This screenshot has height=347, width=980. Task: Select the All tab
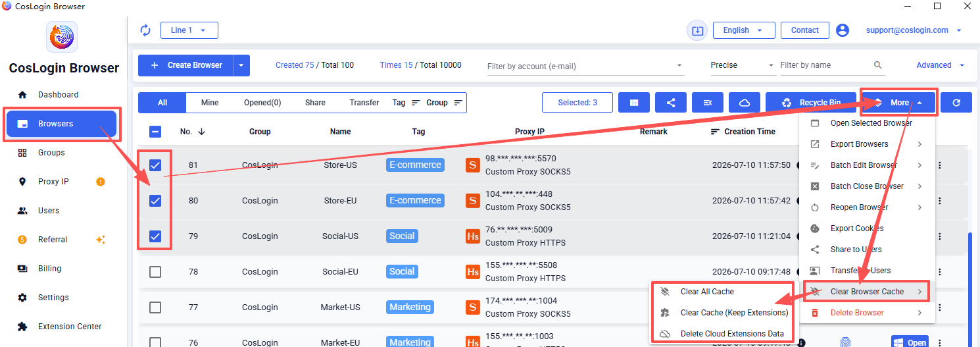tap(162, 103)
